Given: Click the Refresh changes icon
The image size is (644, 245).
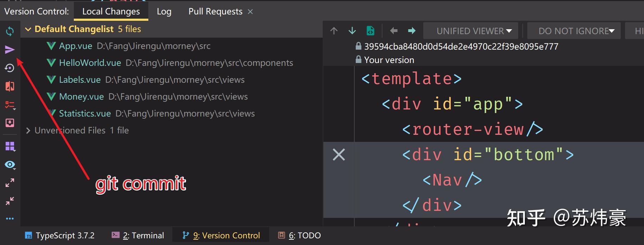Looking at the screenshot, I should [10, 31].
